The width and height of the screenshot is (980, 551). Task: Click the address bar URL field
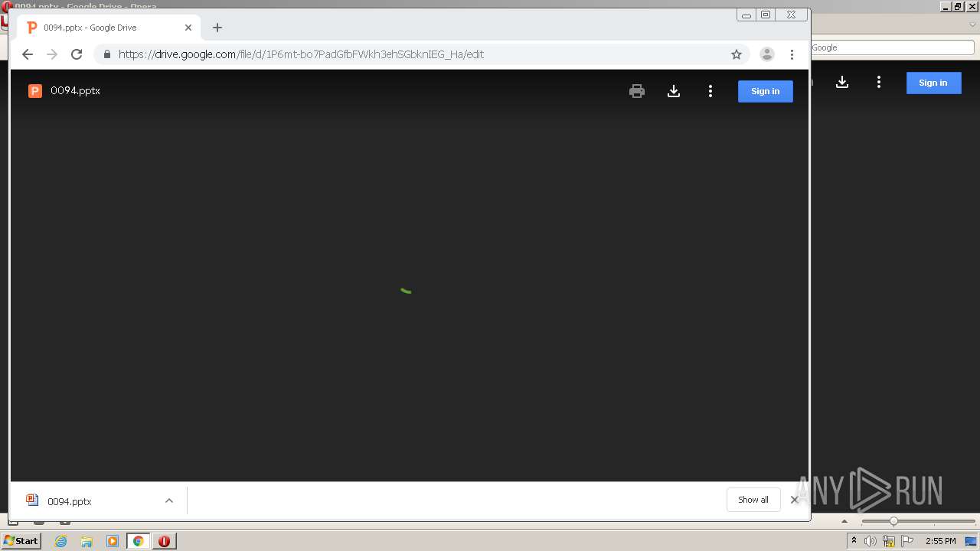click(421, 54)
